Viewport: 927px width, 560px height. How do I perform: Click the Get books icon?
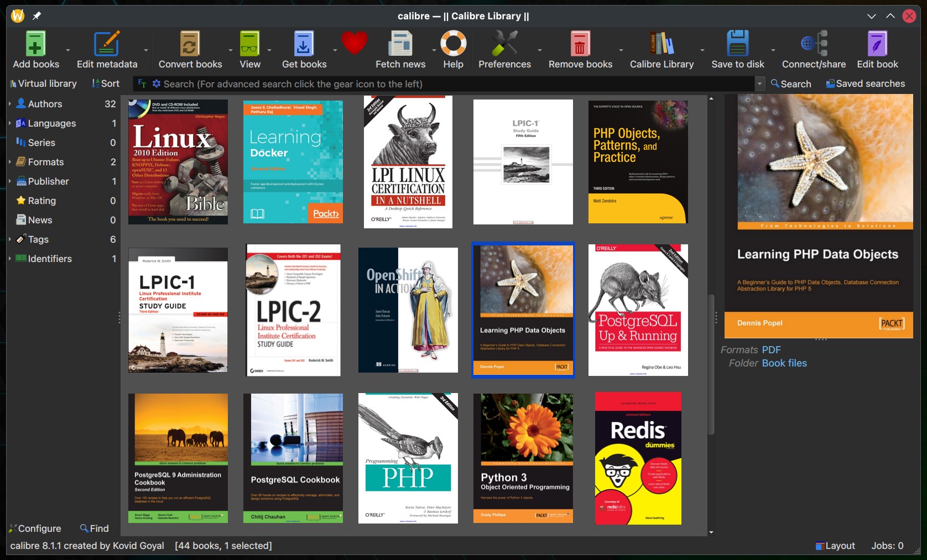304,44
